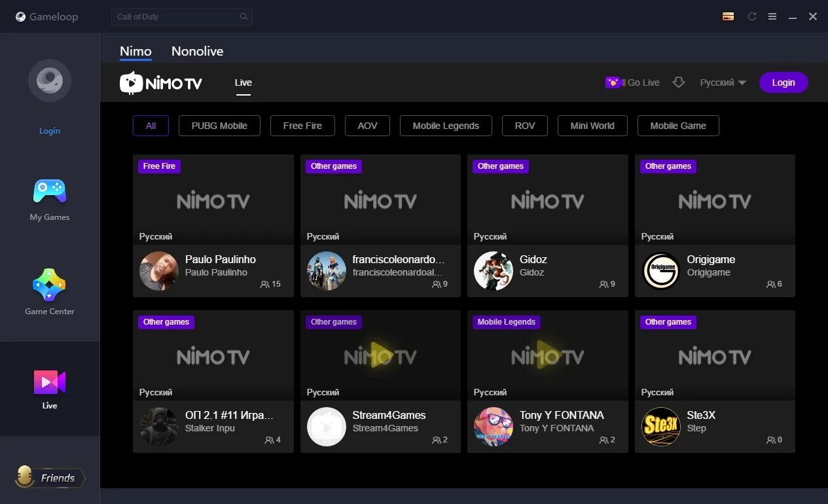
Task: Click the profile avatar in the sidebar
Action: (50, 81)
